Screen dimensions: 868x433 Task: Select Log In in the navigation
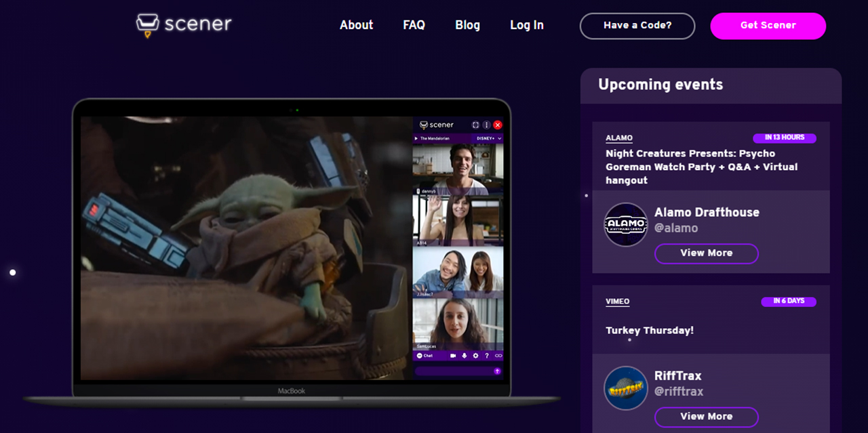(527, 25)
